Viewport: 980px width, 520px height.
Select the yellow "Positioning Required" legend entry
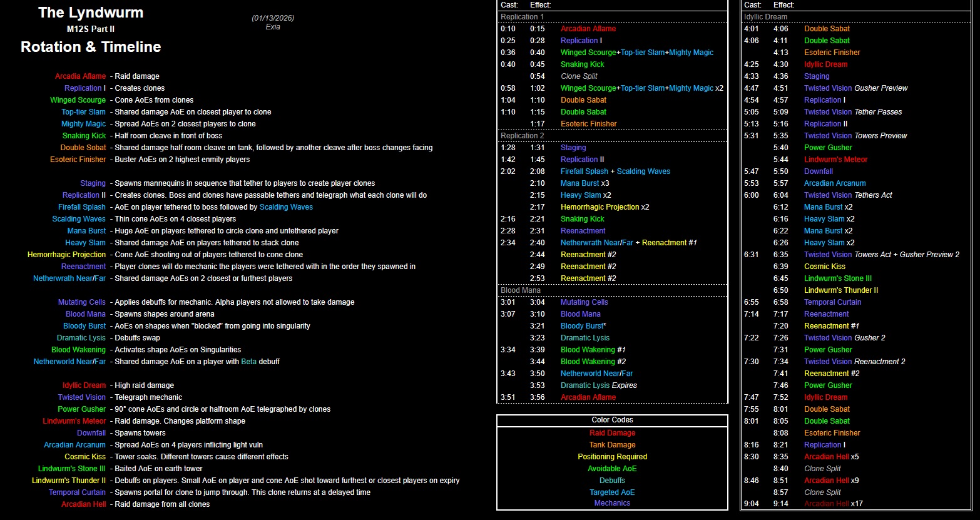[612, 457]
